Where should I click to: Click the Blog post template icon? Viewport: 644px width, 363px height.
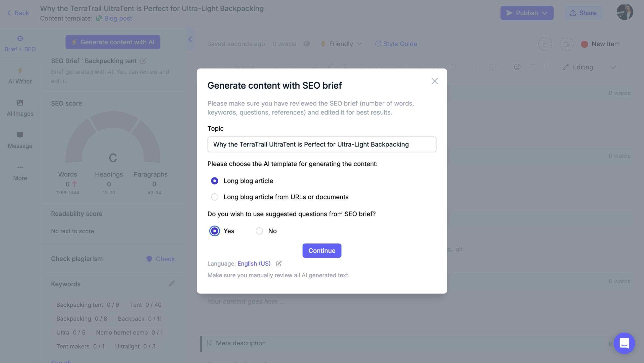[x=99, y=18]
